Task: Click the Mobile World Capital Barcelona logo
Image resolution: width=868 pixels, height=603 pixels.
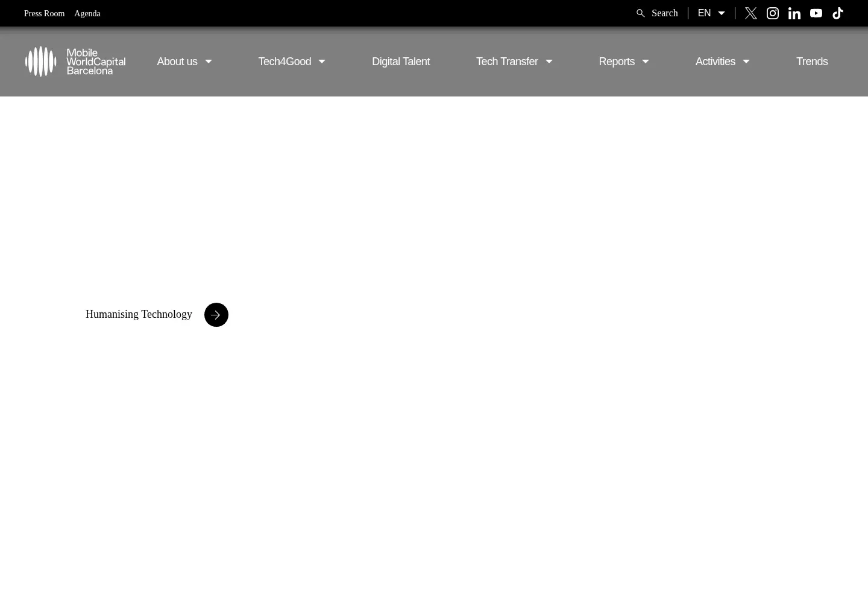Action: pos(75,62)
